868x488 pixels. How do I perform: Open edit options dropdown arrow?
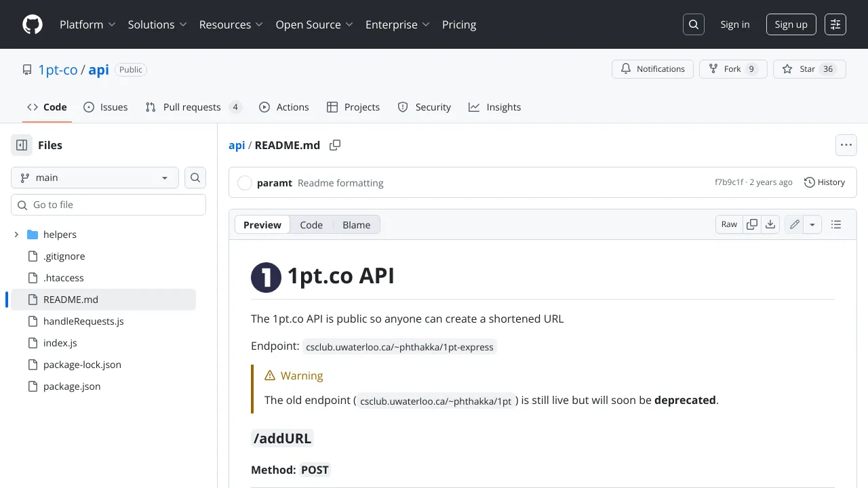click(x=813, y=224)
